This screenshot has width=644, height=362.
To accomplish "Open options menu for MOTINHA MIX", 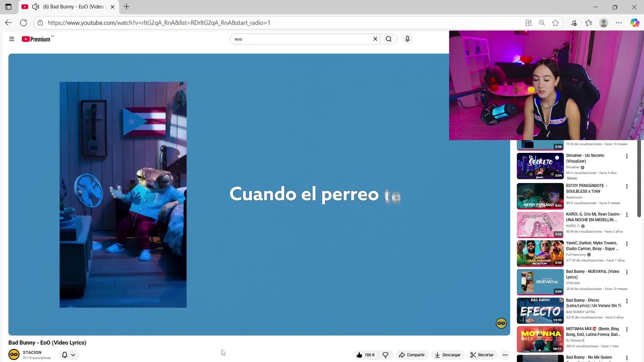I will 627,330.
